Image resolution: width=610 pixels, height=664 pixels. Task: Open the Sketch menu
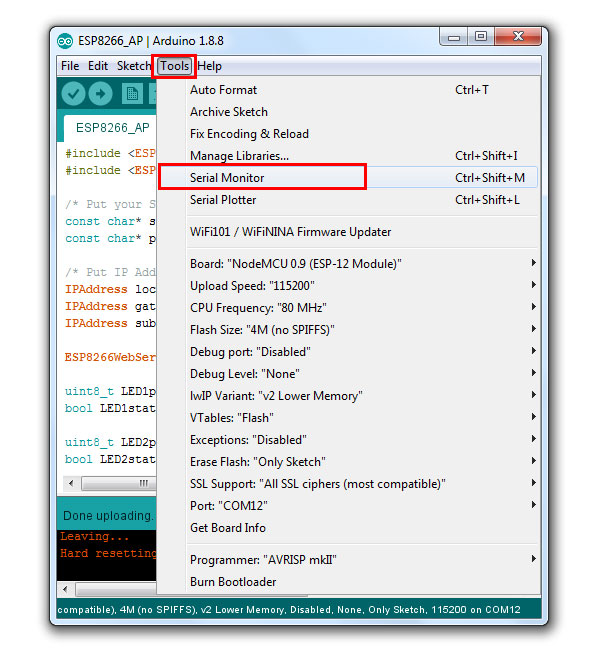click(x=133, y=66)
